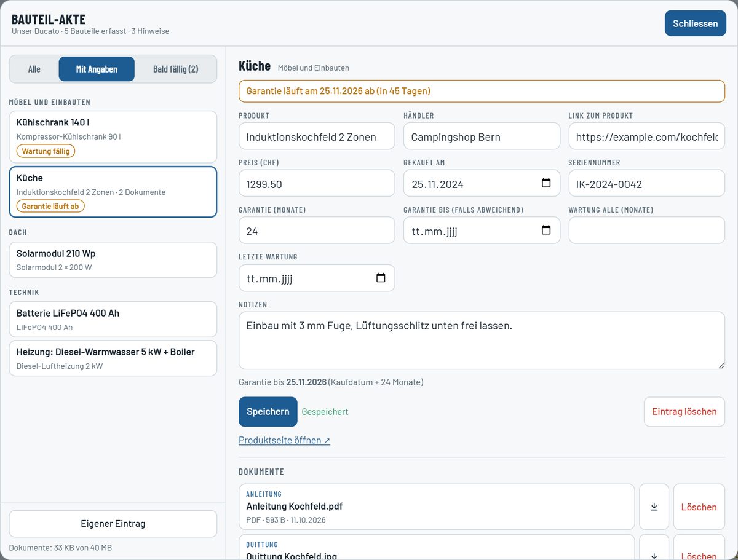Select the Mit Angaben filter tab
The width and height of the screenshot is (738, 560).
point(97,69)
